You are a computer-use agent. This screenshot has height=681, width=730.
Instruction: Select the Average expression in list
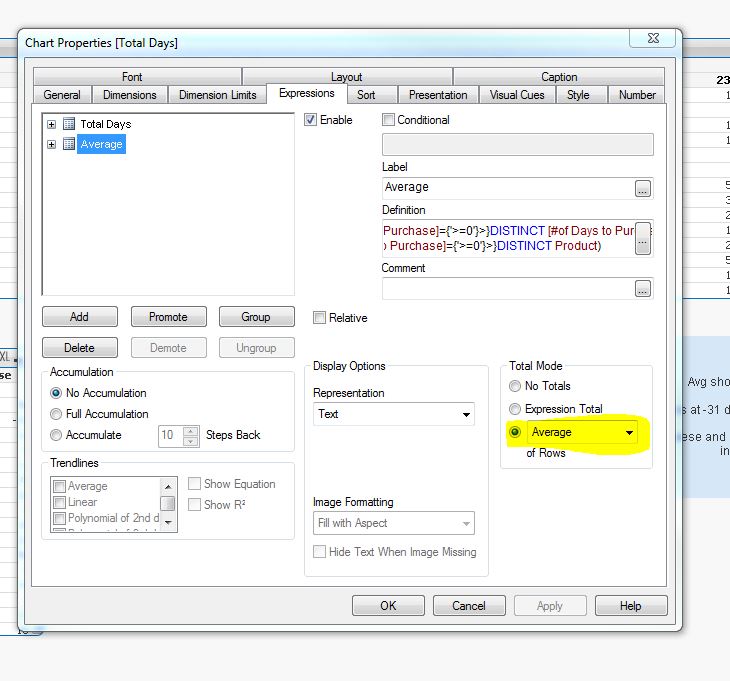coord(101,144)
